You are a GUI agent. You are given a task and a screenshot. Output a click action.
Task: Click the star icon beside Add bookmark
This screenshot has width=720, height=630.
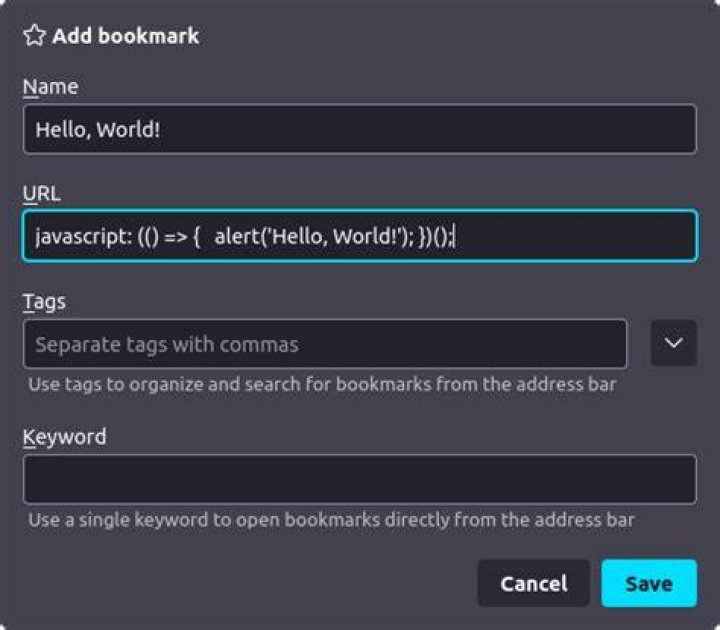[x=34, y=35]
